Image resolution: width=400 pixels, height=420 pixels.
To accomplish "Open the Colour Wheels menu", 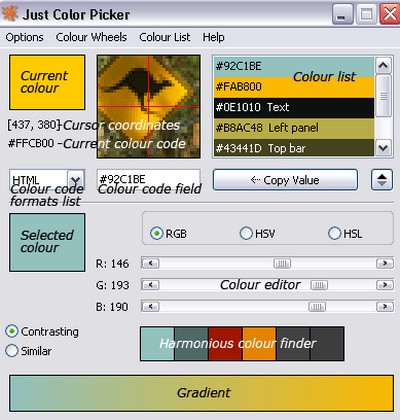I will click(91, 37).
